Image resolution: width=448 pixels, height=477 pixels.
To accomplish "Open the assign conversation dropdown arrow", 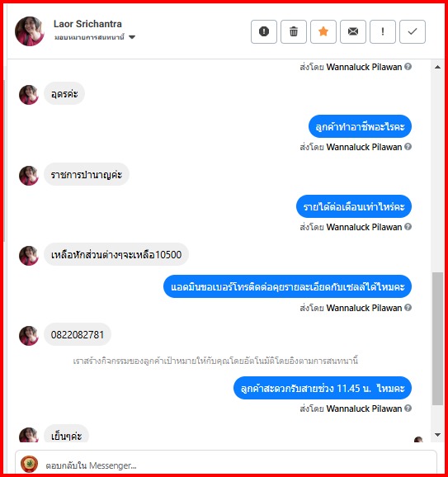I will click(132, 37).
